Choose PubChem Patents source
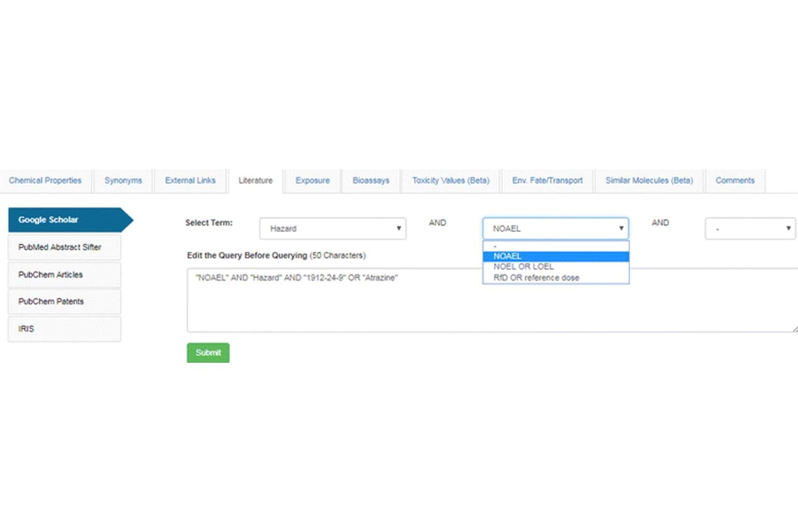Viewport: 798px width, 532px height. tap(64, 302)
